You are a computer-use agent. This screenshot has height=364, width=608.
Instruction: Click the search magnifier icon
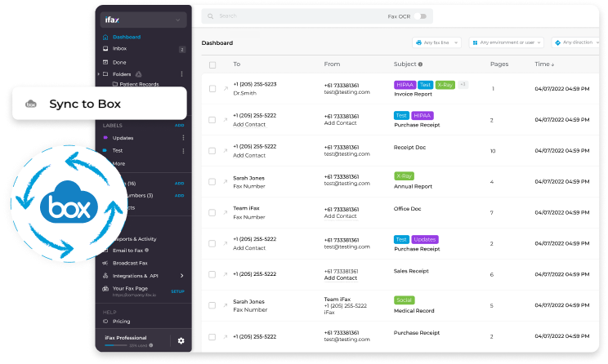(x=211, y=16)
